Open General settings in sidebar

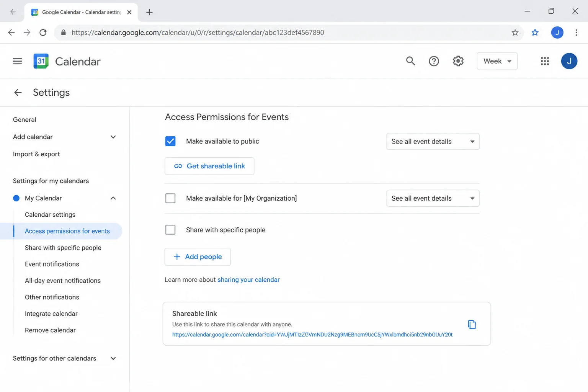pyautogui.click(x=24, y=119)
